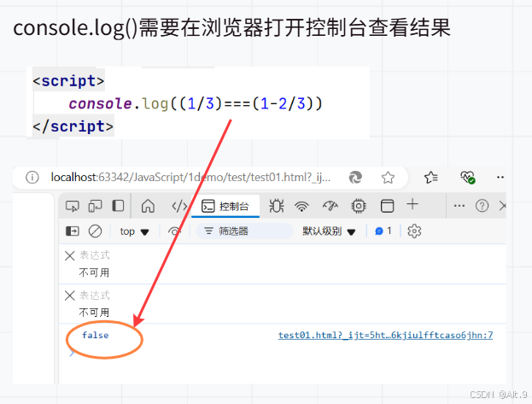Screen dimensions: 532x404
Task: Click the console.log heading text
Action: [x=232, y=28]
